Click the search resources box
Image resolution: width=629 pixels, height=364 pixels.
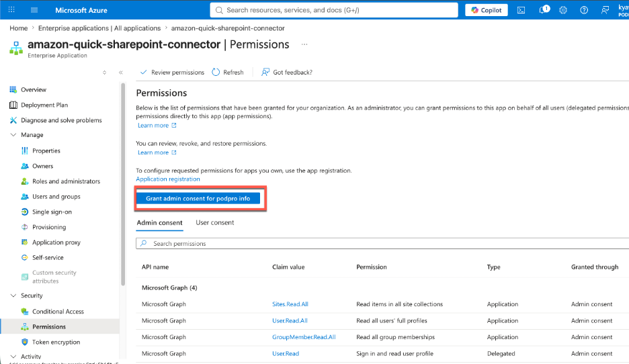click(334, 10)
